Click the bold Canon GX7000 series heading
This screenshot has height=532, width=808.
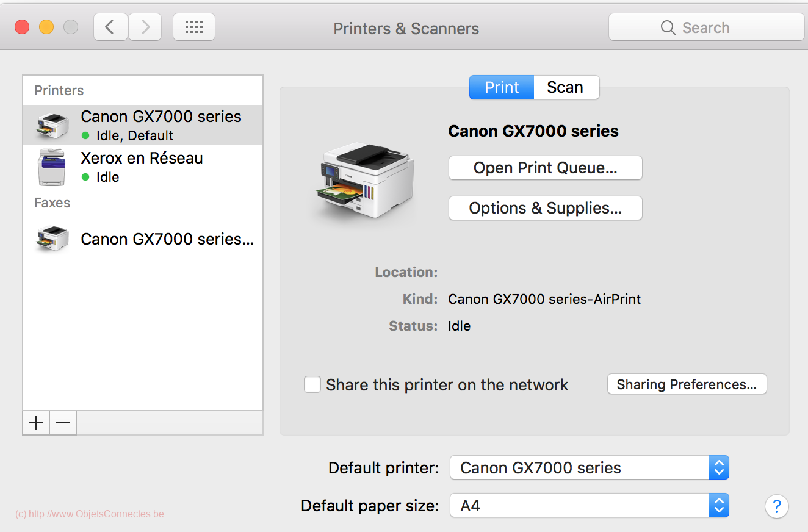pos(533,131)
